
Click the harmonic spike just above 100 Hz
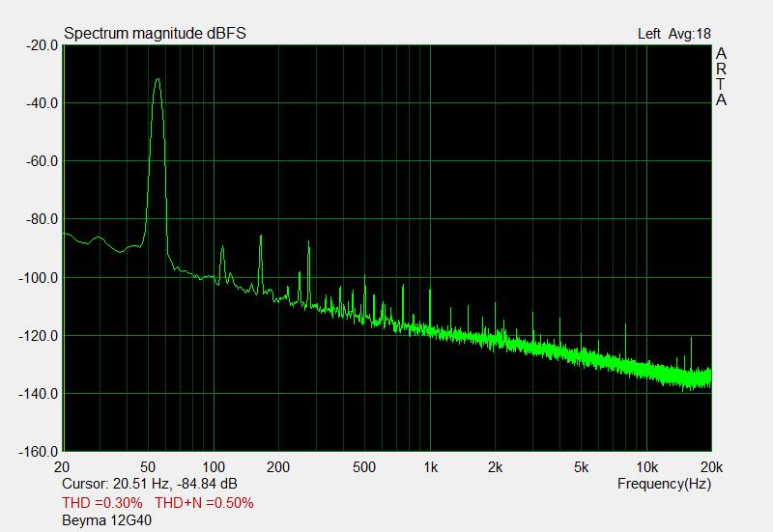tap(222, 249)
